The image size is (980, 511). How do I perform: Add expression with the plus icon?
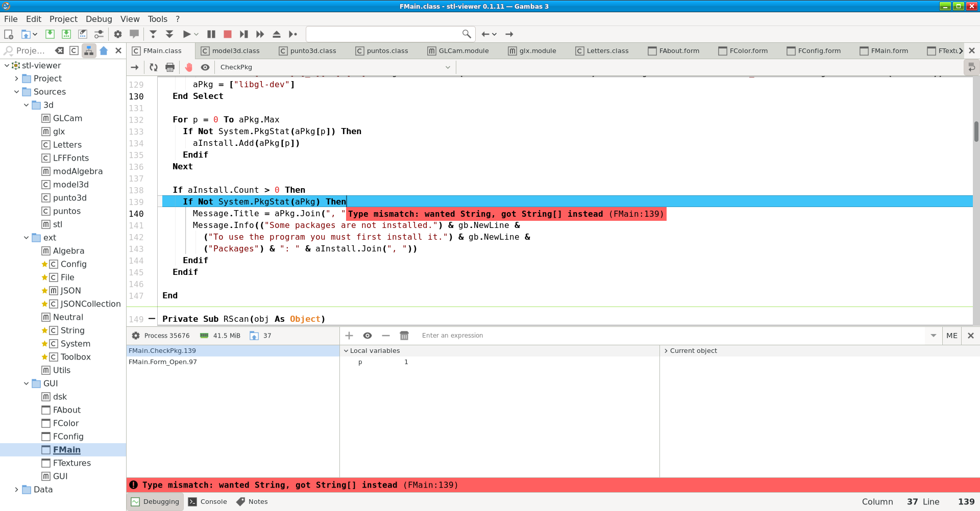(349, 336)
